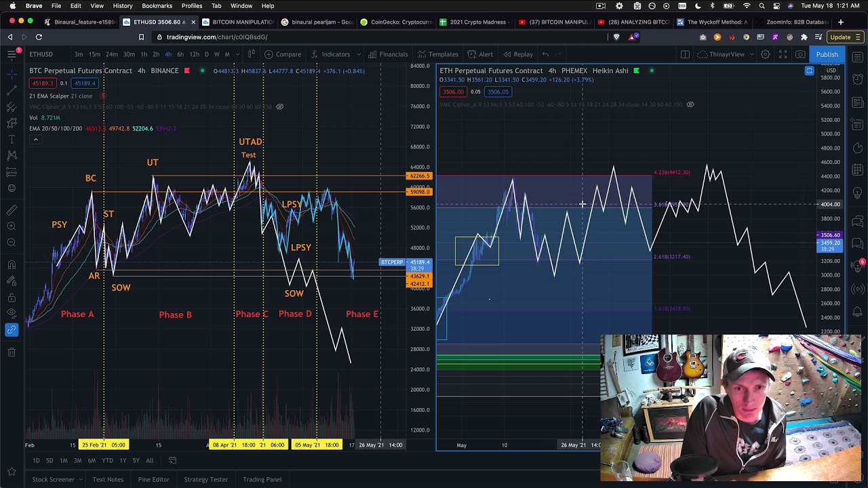The height and width of the screenshot is (488, 868).
Task: Select the magnet mode tool
Action: tap(12, 264)
